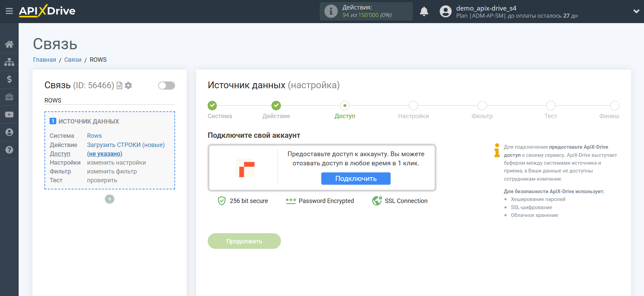Select the Настройки step
Image resolution: width=644 pixels, height=296 pixels.
point(413,106)
